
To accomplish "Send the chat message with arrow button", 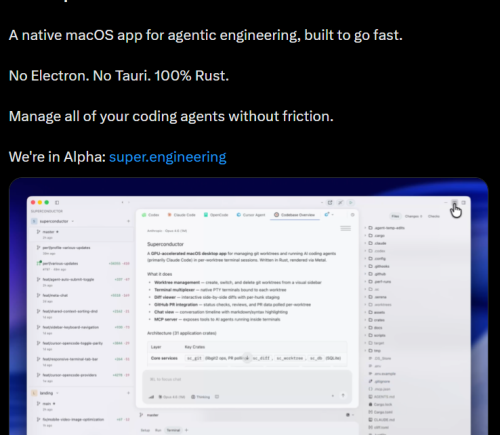I will (x=343, y=396).
